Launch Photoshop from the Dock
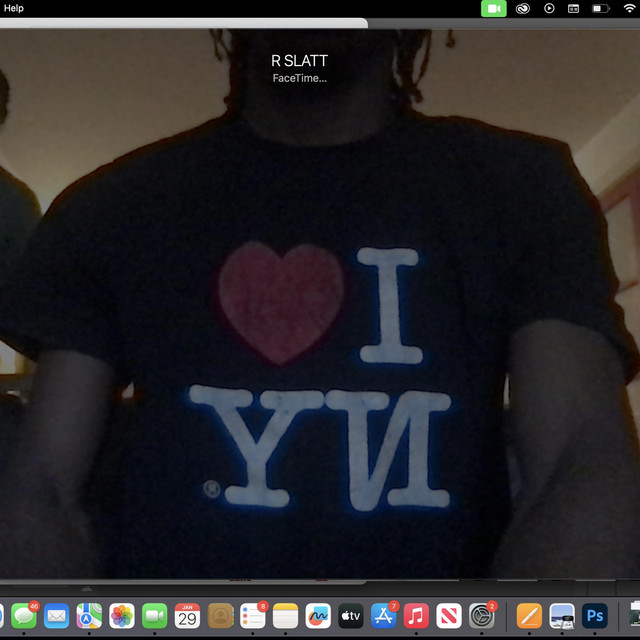The height and width of the screenshot is (640, 640). tap(595, 616)
